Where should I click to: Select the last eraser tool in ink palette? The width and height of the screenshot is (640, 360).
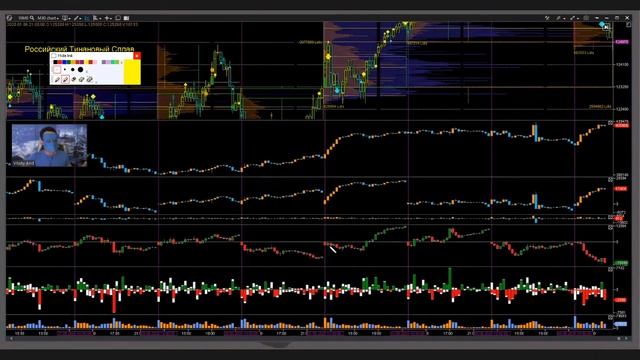pyautogui.click(x=89, y=79)
